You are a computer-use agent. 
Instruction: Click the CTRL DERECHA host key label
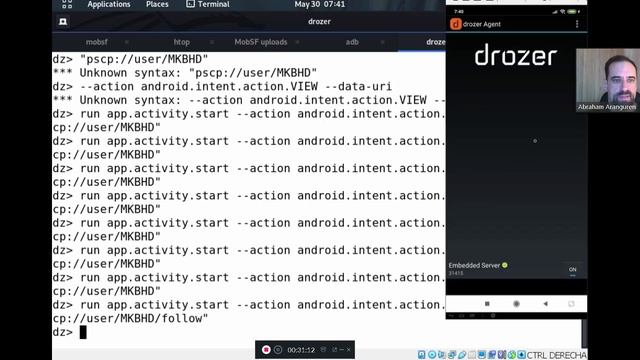coord(557,355)
